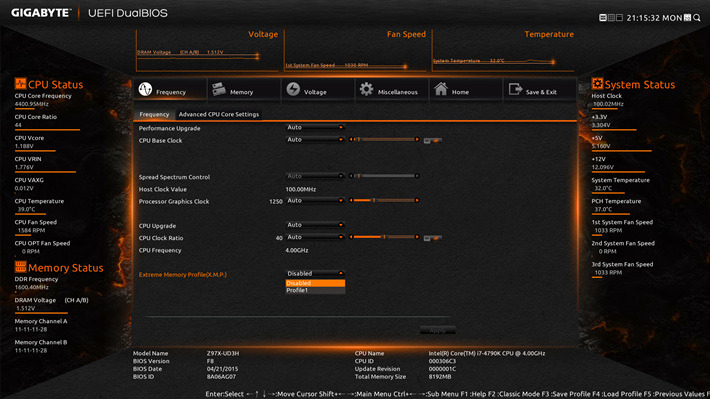
Task: Click the Model Name Z97X-UD3H text
Action: 223,353
